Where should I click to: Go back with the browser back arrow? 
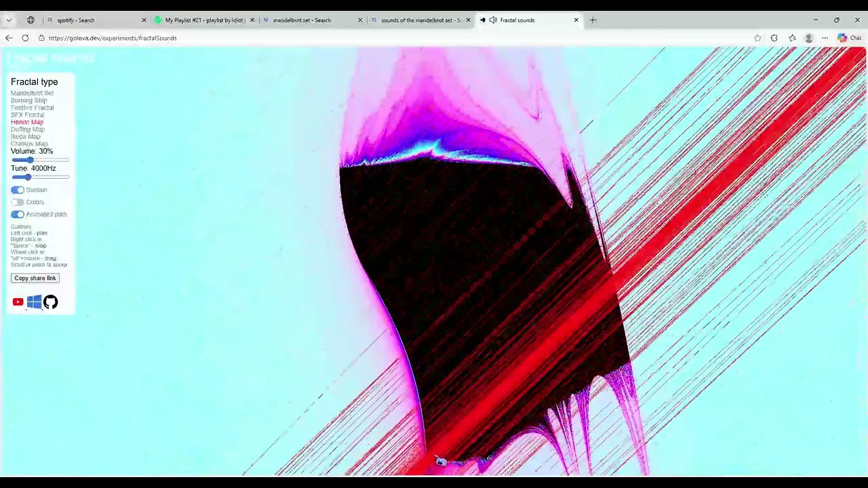(x=9, y=38)
